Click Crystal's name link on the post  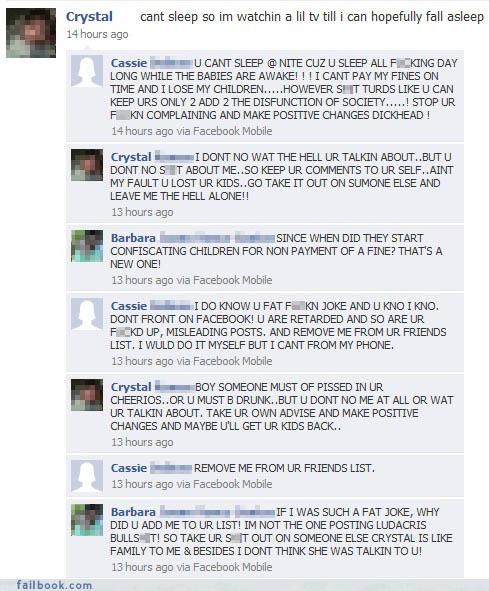(x=89, y=17)
